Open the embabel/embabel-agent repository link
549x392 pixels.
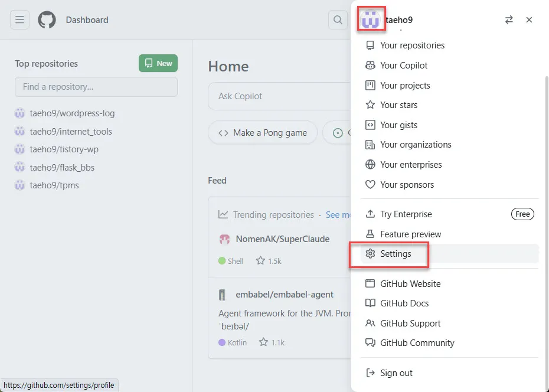285,295
